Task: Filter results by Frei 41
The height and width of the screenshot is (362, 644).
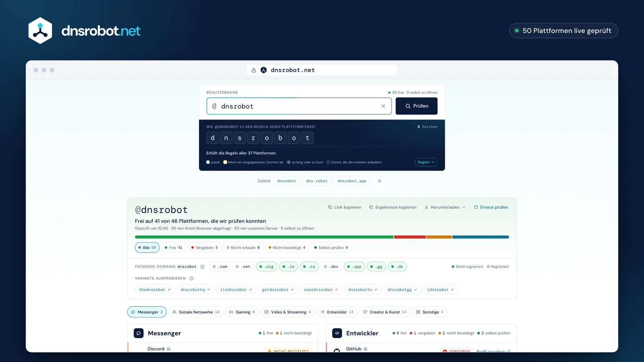Action: (173, 248)
